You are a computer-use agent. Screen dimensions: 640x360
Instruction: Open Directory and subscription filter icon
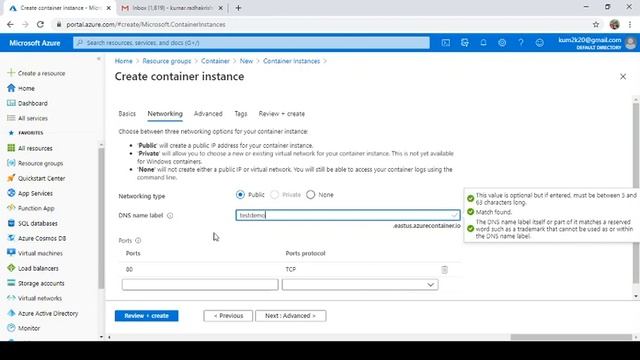click(464, 43)
